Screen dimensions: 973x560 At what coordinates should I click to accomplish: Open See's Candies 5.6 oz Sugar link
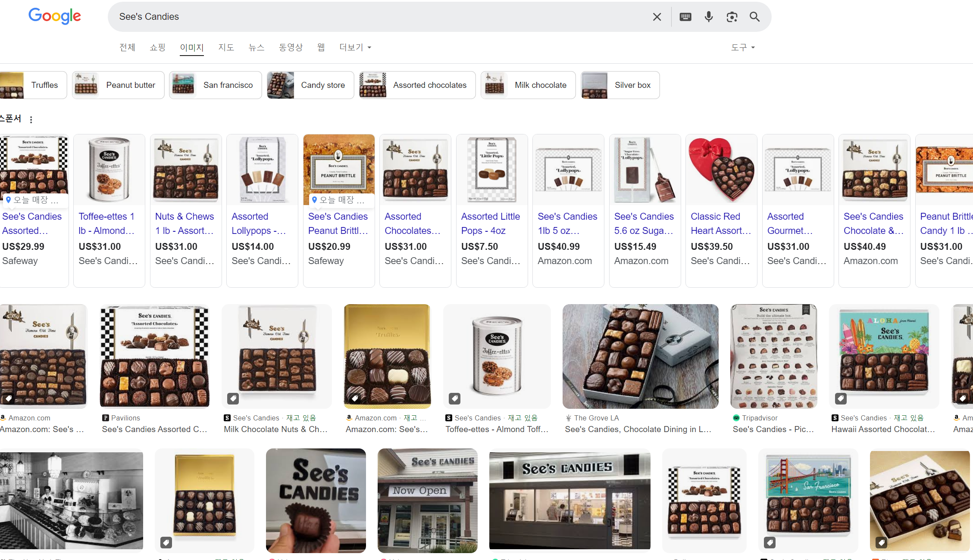point(644,224)
